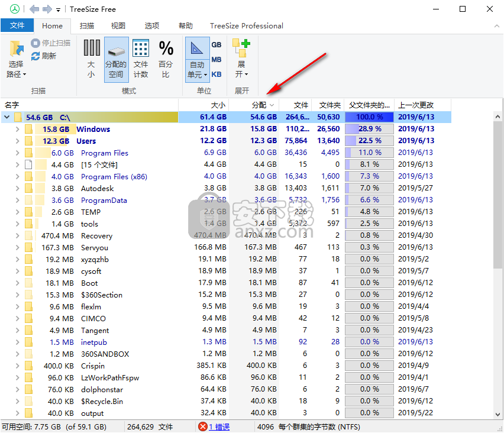Click the 展开 expand folders icon
The width and height of the screenshot is (504, 433).
241,47
